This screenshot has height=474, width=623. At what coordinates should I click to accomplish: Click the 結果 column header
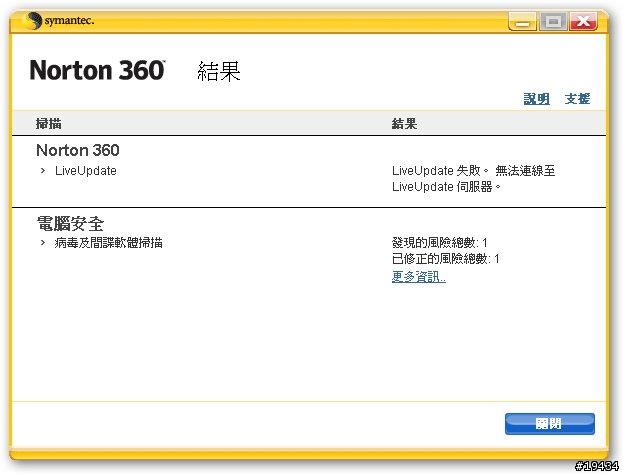[404, 124]
